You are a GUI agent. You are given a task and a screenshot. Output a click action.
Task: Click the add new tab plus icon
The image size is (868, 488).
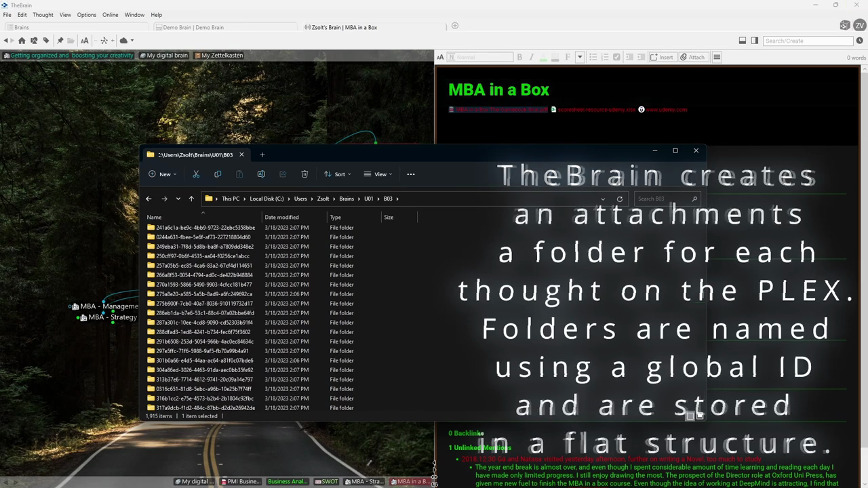point(455,26)
